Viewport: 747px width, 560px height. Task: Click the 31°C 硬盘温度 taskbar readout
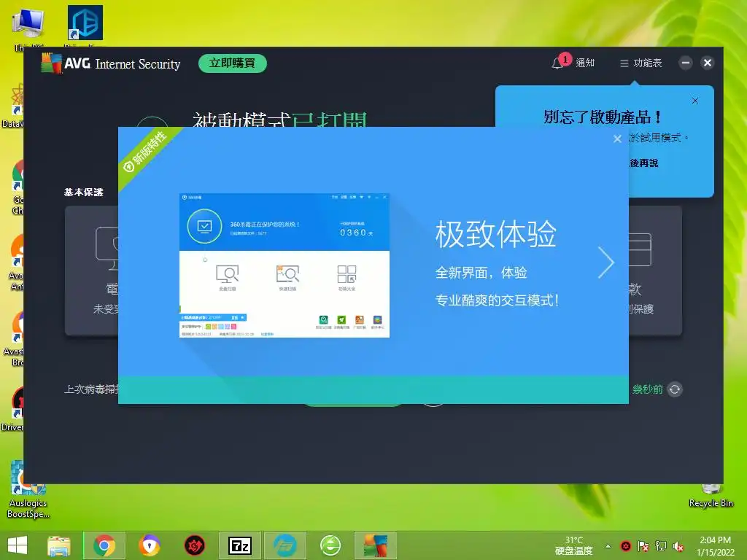point(573,545)
